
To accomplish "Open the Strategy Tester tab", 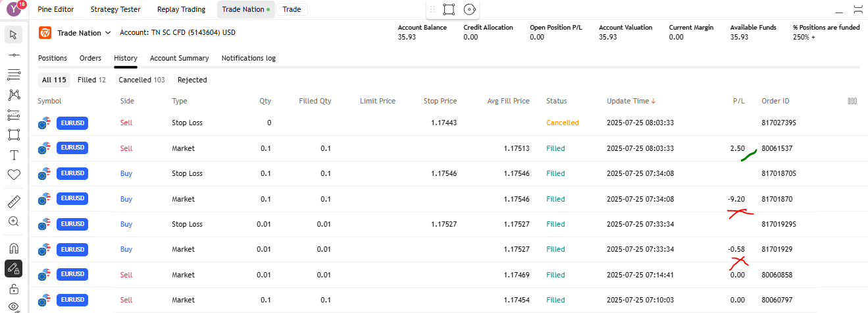I will pyautogui.click(x=115, y=9).
